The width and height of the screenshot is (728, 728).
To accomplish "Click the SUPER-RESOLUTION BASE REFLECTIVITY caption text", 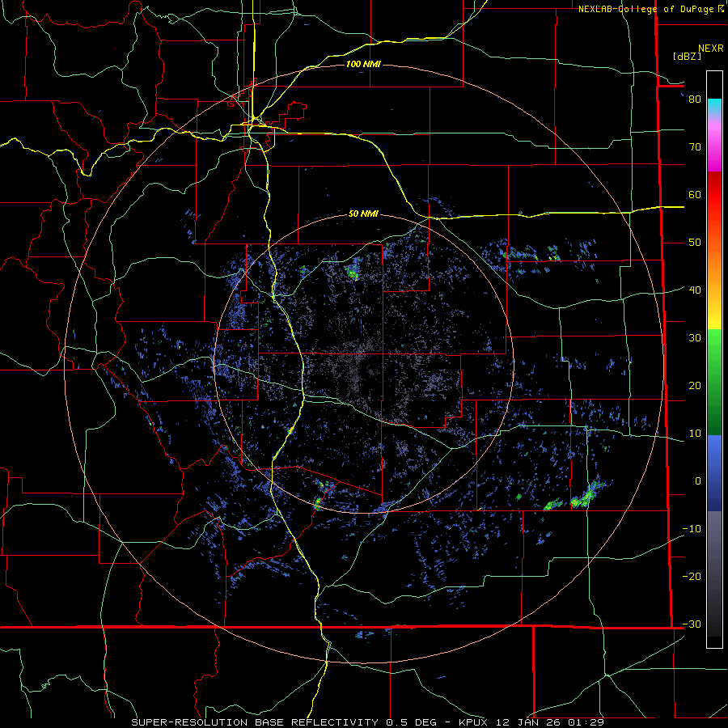I will point(255,722).
